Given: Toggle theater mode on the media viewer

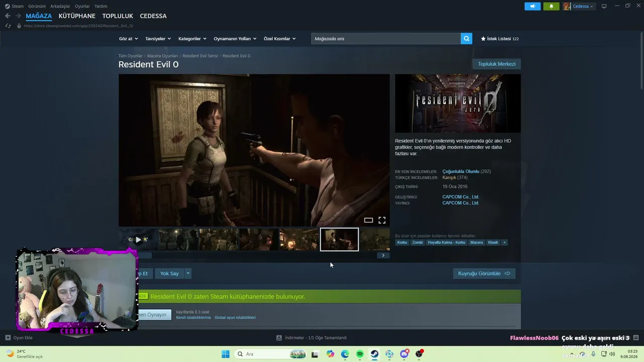Looking at the screenshot, I should (368, 220).
